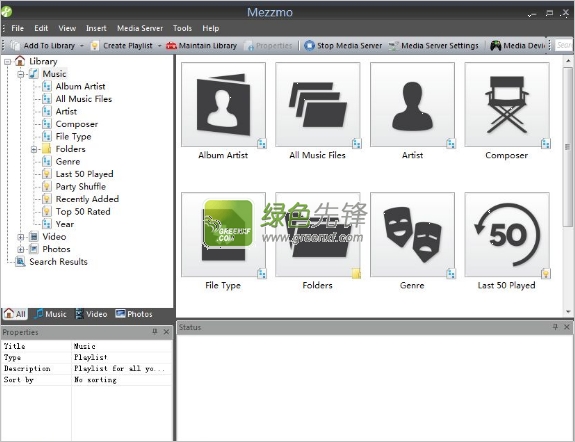The width and height of the screenshot is (575, 442).
Task: Close the Status panel
Action: click(x=567, y=327)
